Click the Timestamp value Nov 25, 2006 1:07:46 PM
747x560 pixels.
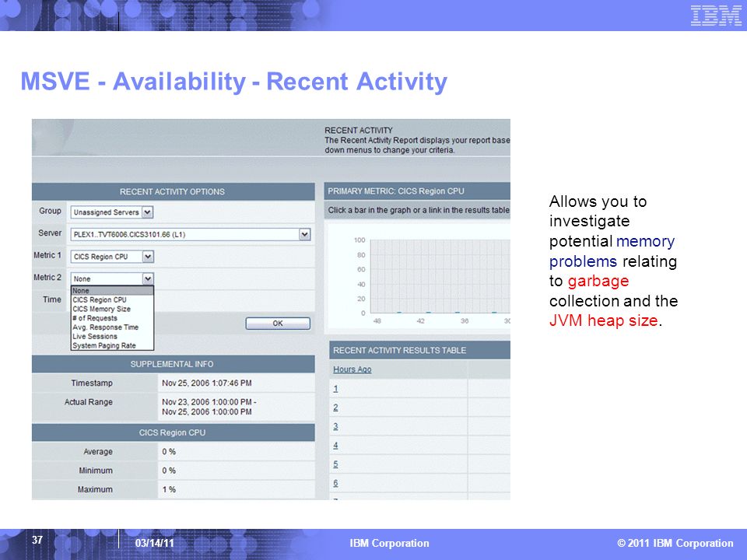[207, 383]
